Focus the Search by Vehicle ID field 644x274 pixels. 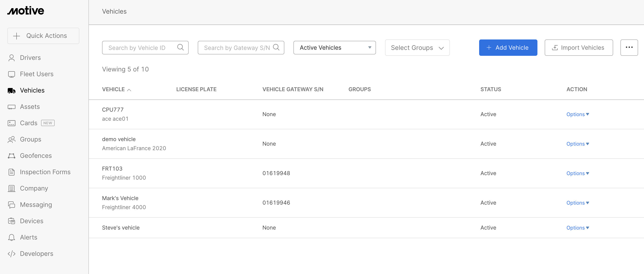[x=145, y=47]
